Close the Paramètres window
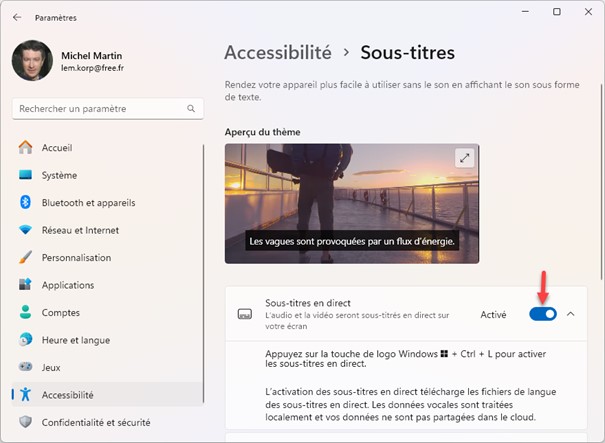The image size is (605, 443). coord(588,12)
